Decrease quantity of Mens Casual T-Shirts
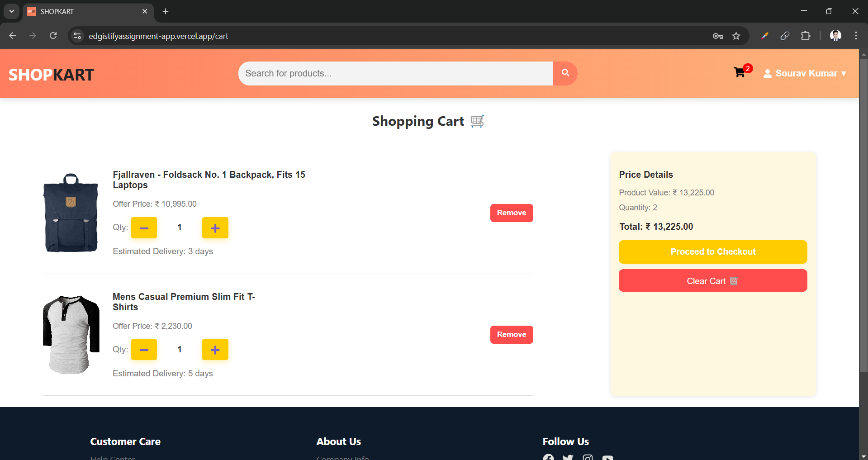Viewport: 868px width, 460px height. [x=144, y=350]
